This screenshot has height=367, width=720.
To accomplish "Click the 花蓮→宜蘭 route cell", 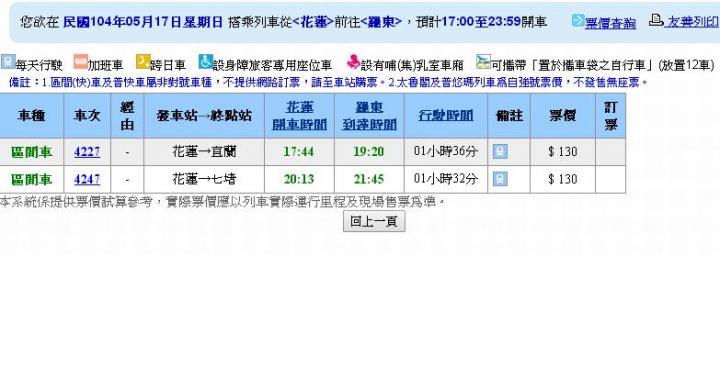I will 204,152.
